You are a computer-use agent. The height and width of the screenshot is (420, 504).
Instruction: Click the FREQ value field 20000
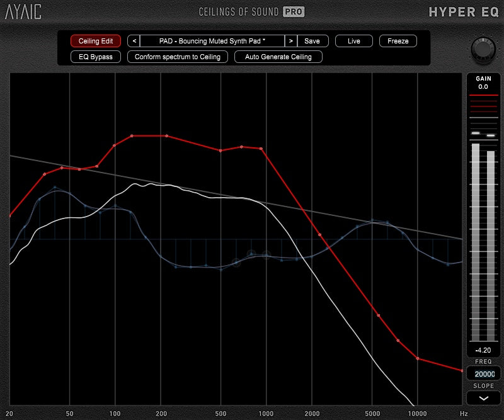click(483, 374)
